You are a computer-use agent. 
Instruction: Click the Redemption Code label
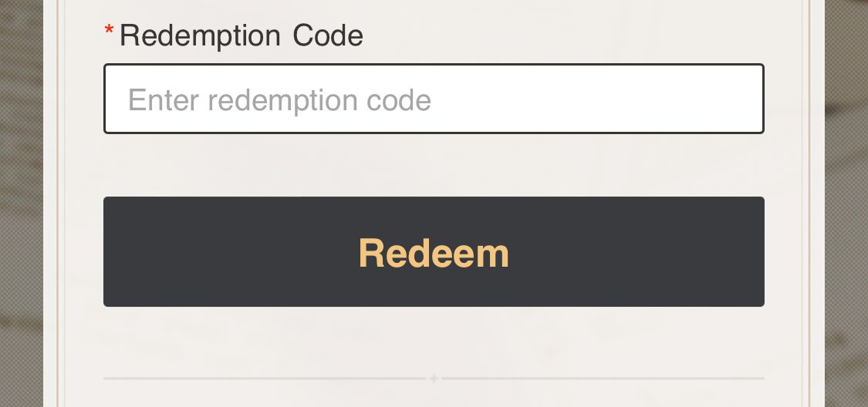pyautogui.click(x=241, y=35)
